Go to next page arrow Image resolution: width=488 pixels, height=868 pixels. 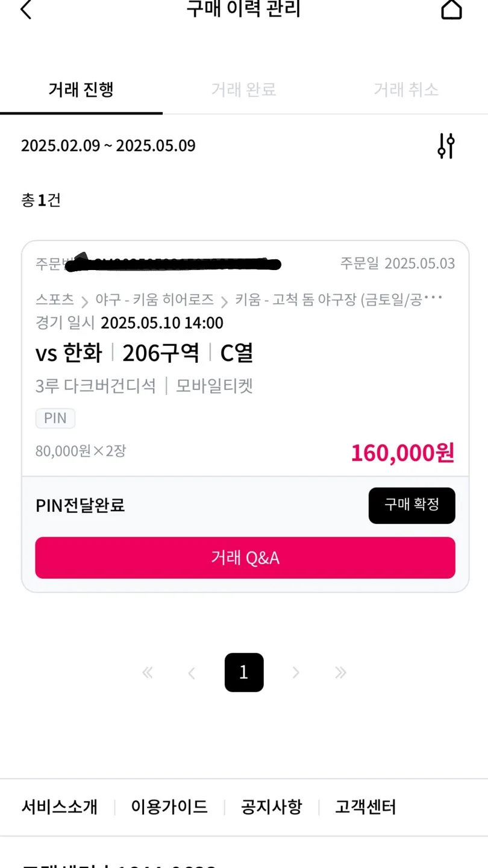pyautogui.click(x=296, y=673)
